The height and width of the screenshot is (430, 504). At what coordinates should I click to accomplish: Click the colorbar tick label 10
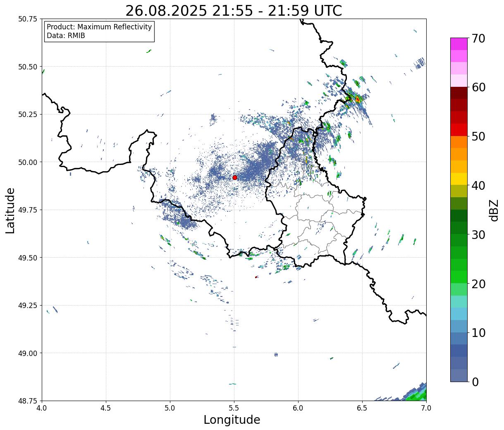(478, 333)
